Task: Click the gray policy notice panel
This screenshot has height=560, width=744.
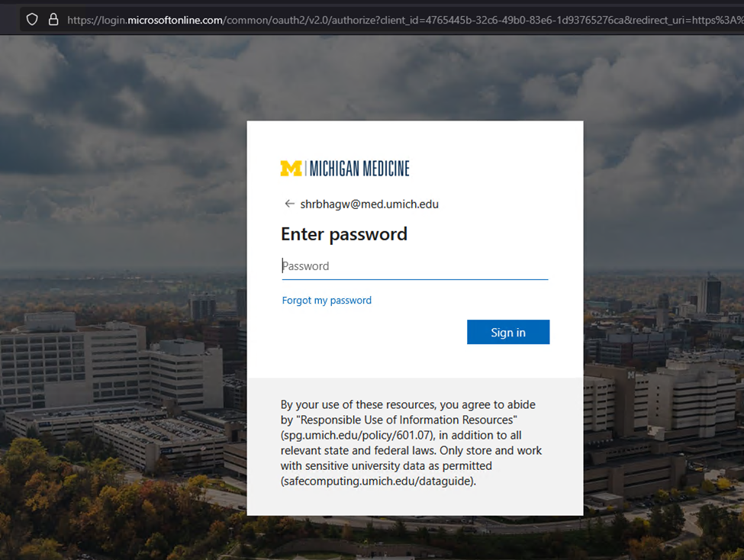Action: tap(414, 504)
